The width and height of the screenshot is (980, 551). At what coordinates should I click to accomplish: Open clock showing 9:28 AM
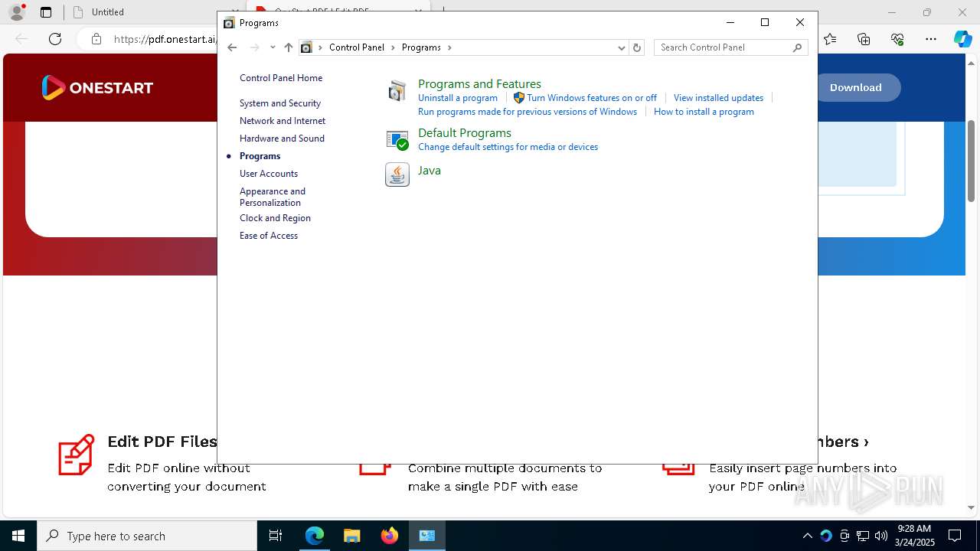point(914,536)
